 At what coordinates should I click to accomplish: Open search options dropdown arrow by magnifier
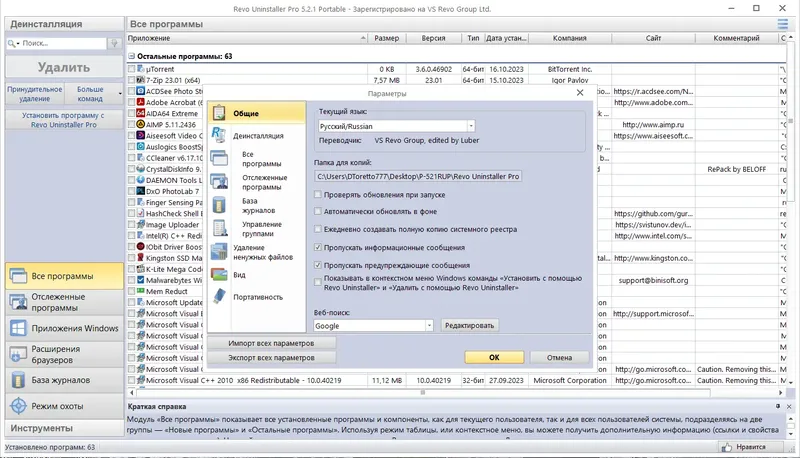point(18,44)
